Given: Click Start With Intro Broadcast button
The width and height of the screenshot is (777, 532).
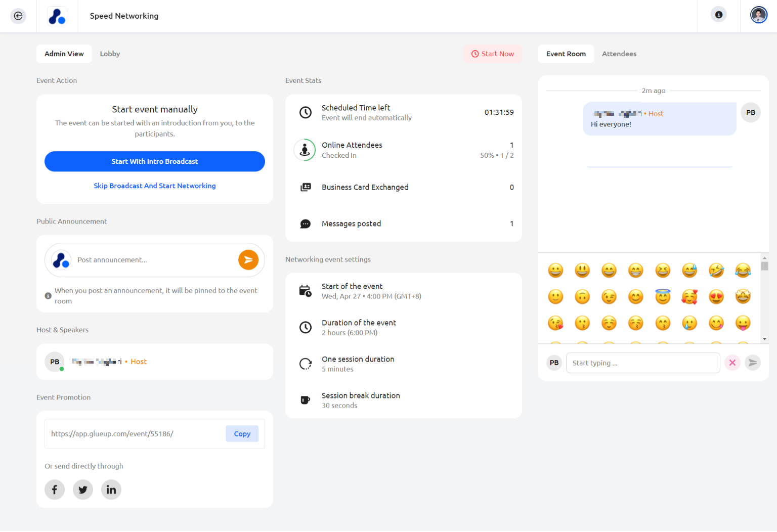Looking at the screenshot, I should coord(155,161).
